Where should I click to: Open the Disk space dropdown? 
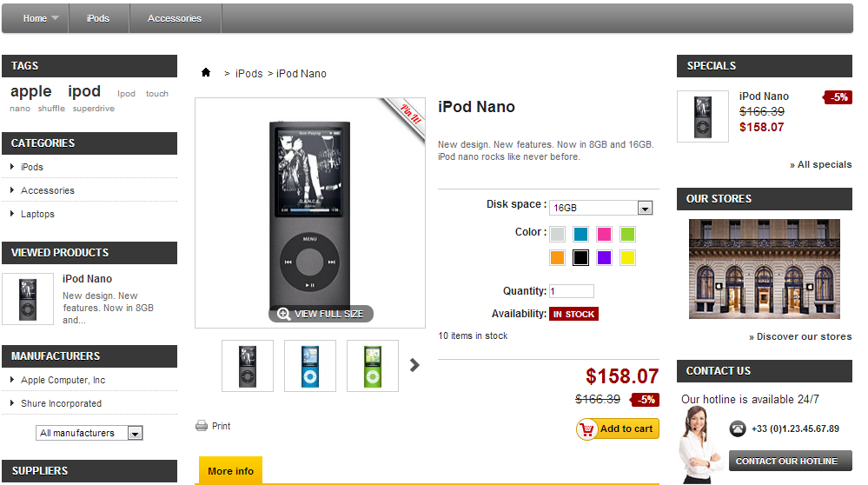click(644, 208)
